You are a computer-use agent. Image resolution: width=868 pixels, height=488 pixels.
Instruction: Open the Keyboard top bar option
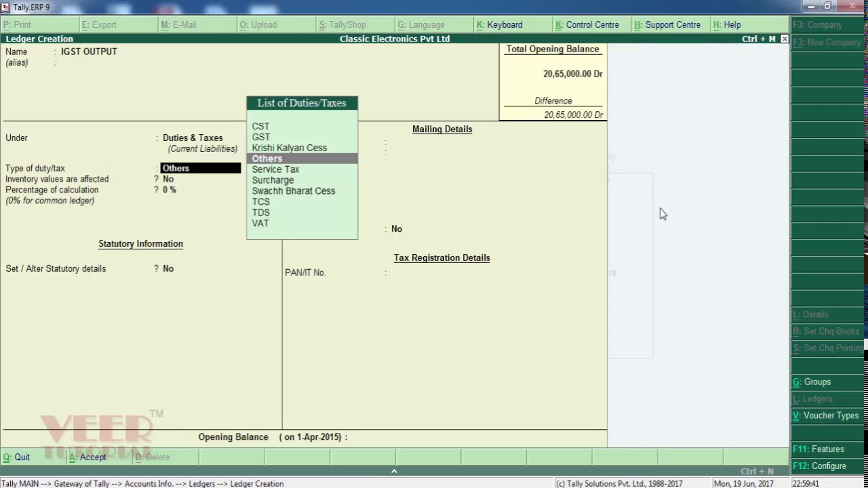(513, 24)
